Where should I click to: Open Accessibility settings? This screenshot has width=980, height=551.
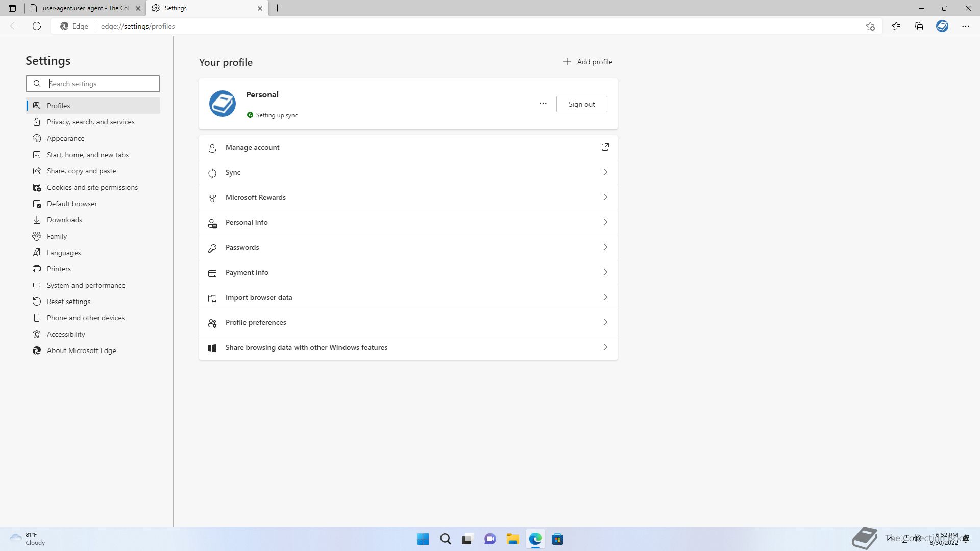click(93, 334)
